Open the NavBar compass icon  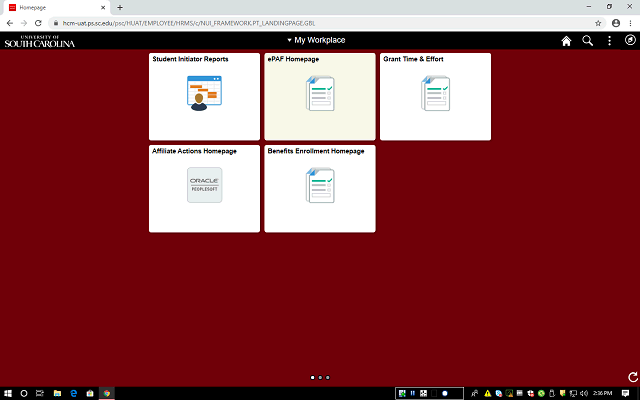[630, 40]
